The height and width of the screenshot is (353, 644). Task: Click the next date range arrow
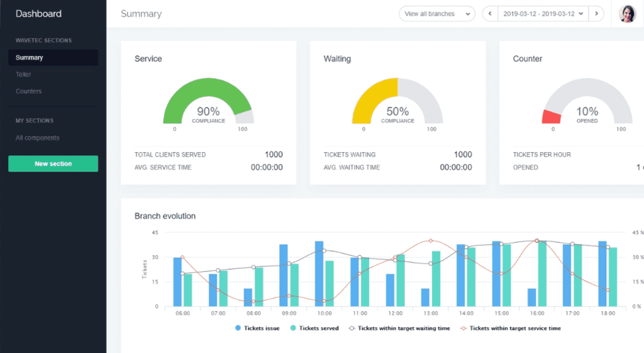pos(596,13)
